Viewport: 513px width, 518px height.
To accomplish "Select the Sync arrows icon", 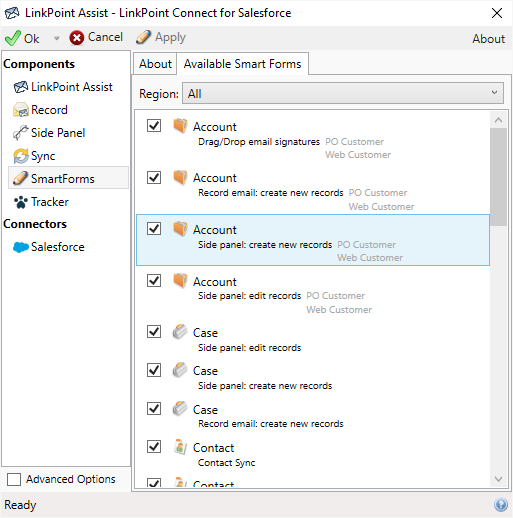I will click(x=21, y=156).
